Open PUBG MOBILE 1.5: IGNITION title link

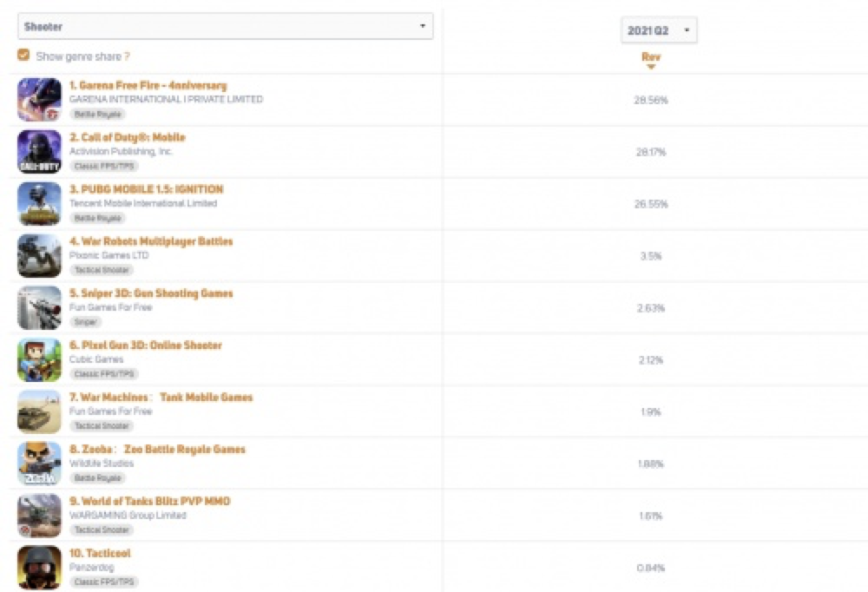point(146,189)
